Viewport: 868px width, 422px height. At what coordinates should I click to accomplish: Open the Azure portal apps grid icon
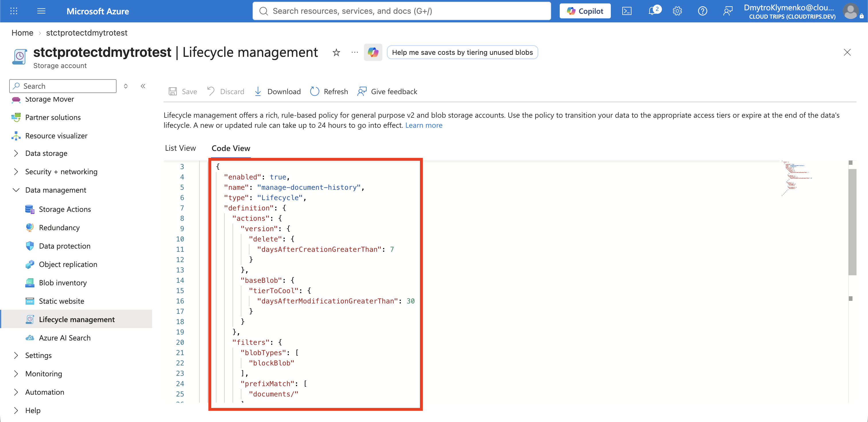click(x=14, y=11)
